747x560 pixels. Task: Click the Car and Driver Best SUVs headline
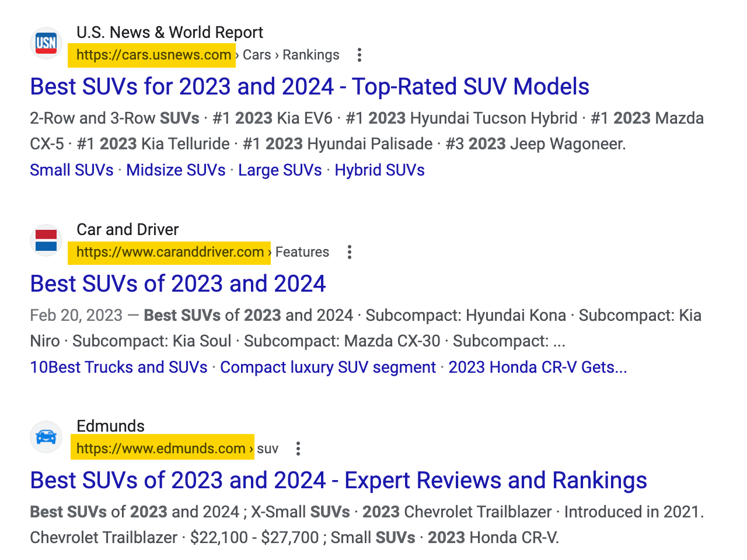click(178, 283)
